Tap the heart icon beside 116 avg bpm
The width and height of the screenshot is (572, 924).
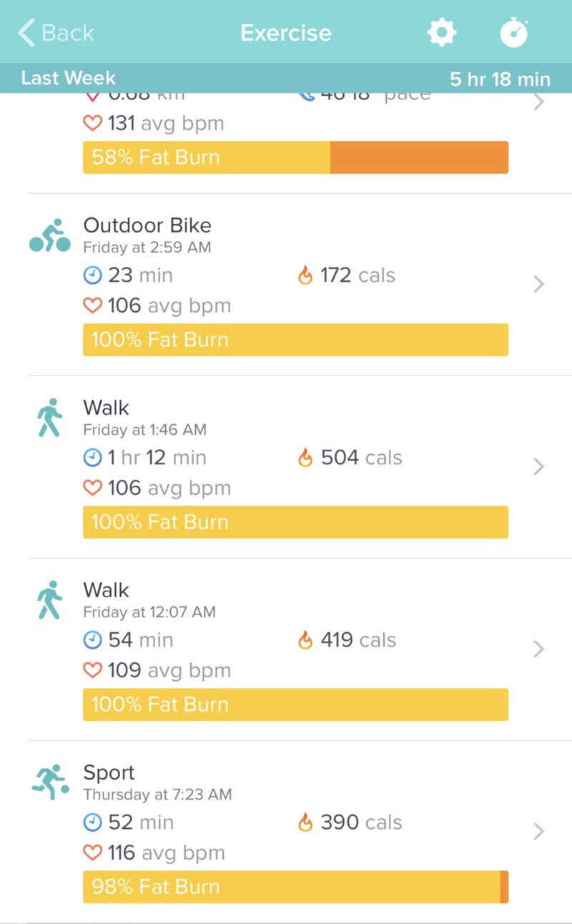[93, 852]
